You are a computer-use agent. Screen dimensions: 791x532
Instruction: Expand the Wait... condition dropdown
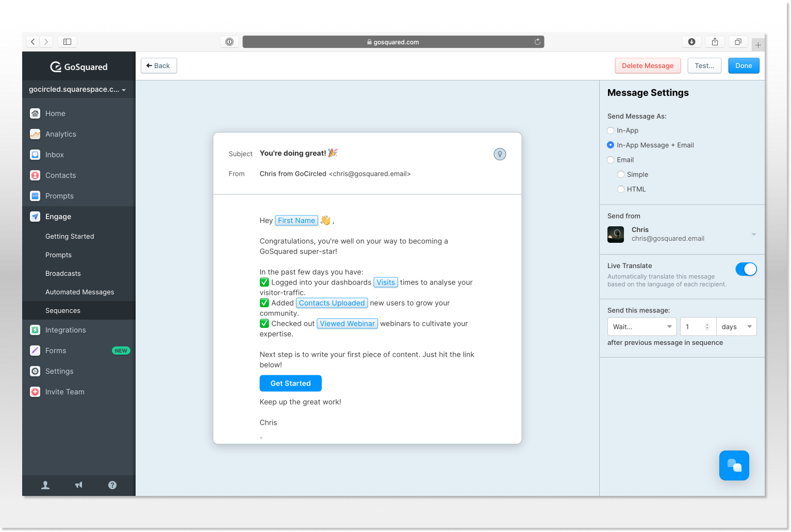(x=641, y=326)
